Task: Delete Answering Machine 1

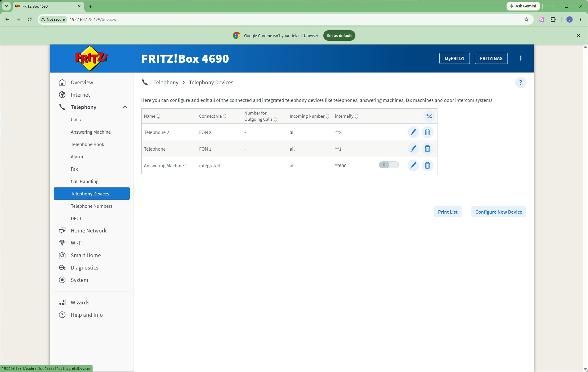Action: tap(427, 165)
